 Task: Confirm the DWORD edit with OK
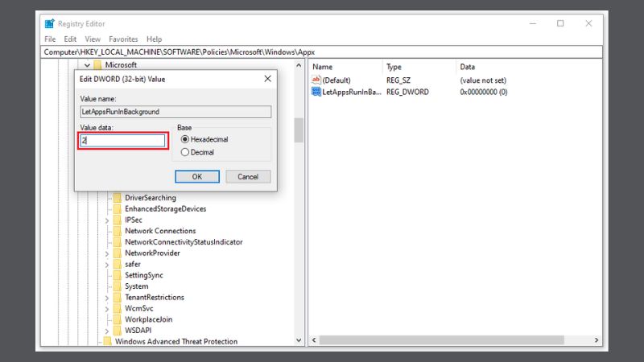197,177
